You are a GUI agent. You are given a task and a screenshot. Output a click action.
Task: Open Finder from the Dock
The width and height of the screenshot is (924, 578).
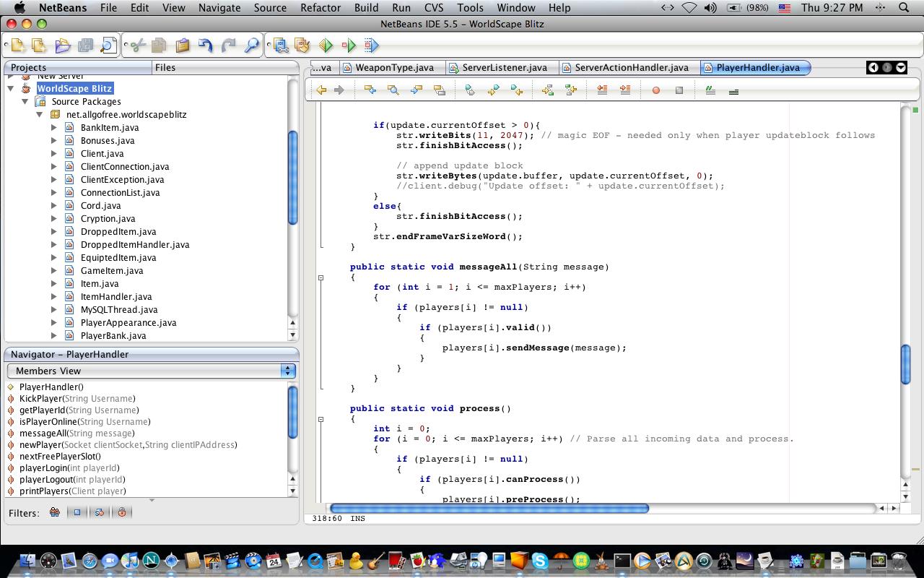pos(27,560)
